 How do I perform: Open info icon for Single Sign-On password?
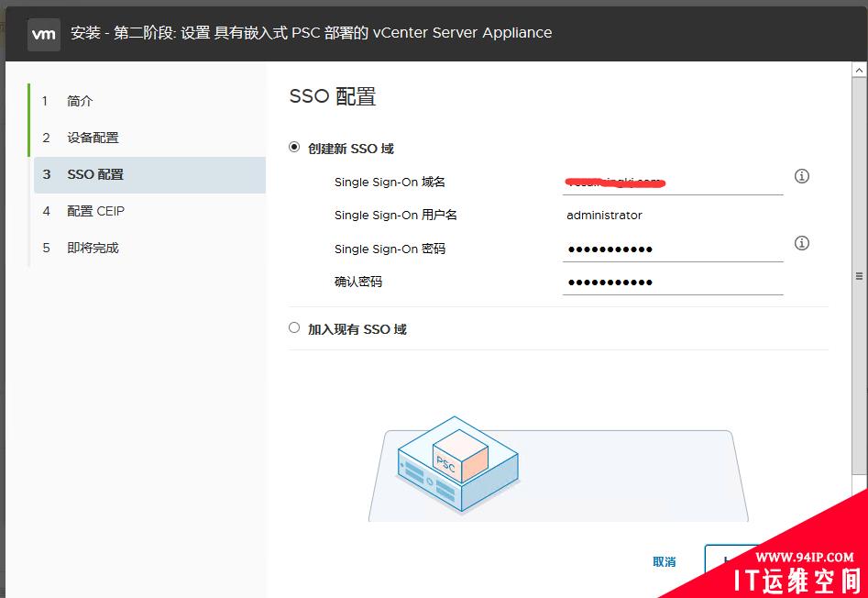coord(802,243)
